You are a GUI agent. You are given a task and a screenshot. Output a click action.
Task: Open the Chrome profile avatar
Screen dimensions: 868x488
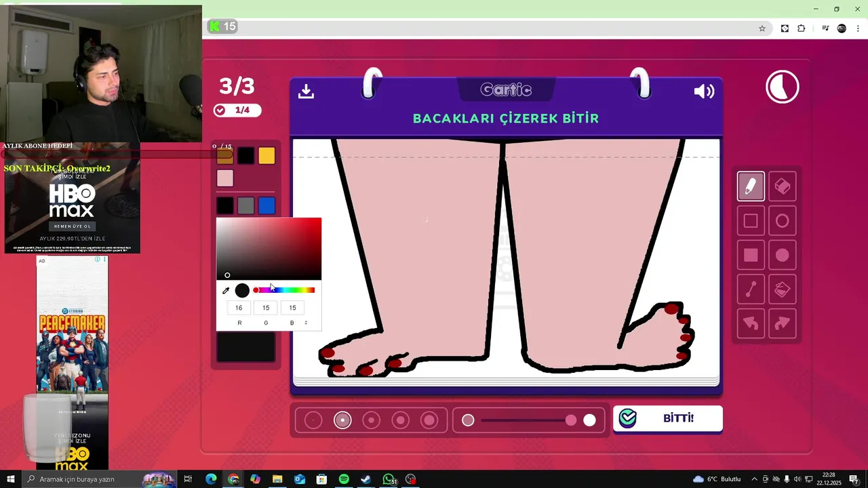tap(842, 28)
